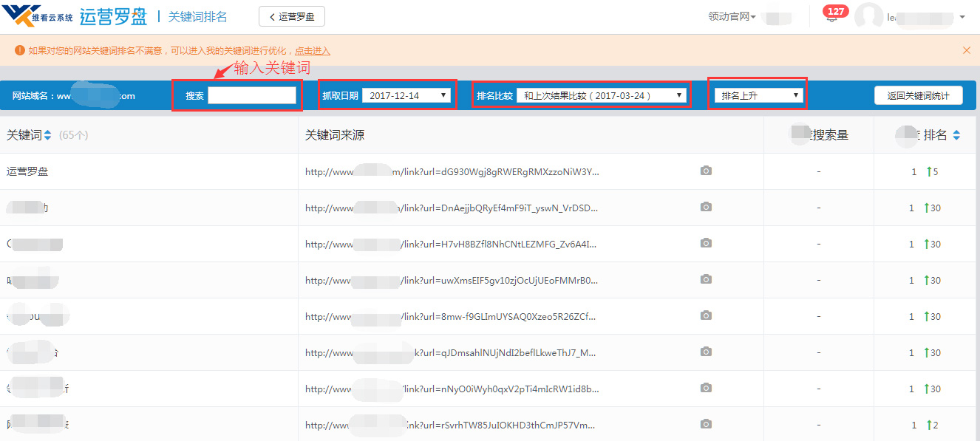Follow the 点击进入 link in banner
The width and height of the screenshot is (980, 441).
(312, 51)
